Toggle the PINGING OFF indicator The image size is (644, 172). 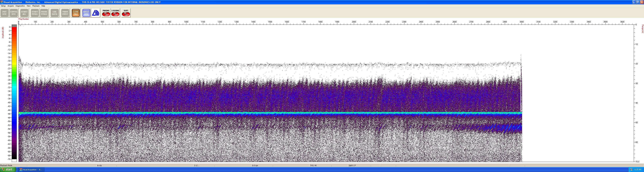[x=106, y=13]
